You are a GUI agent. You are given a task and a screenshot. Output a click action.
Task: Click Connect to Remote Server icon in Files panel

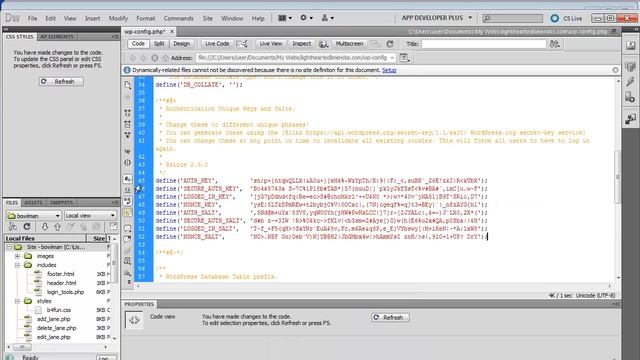coord(13,227)
